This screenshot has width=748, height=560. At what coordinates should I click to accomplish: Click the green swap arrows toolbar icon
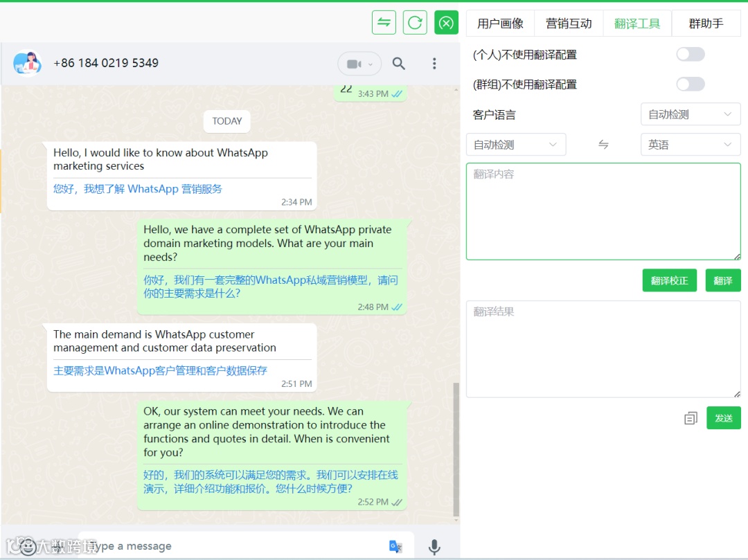coord(384,22)
